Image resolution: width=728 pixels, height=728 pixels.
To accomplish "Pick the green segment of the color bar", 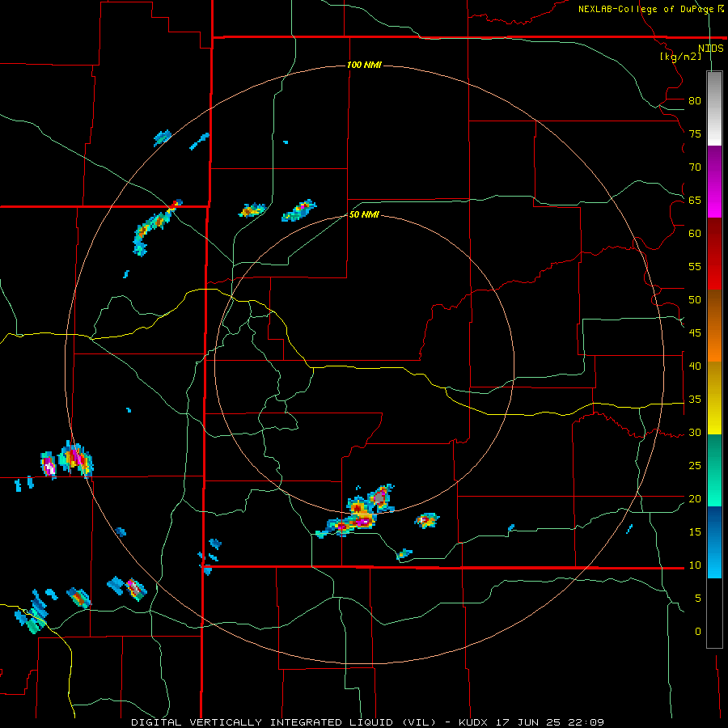I will pos(714,470).
